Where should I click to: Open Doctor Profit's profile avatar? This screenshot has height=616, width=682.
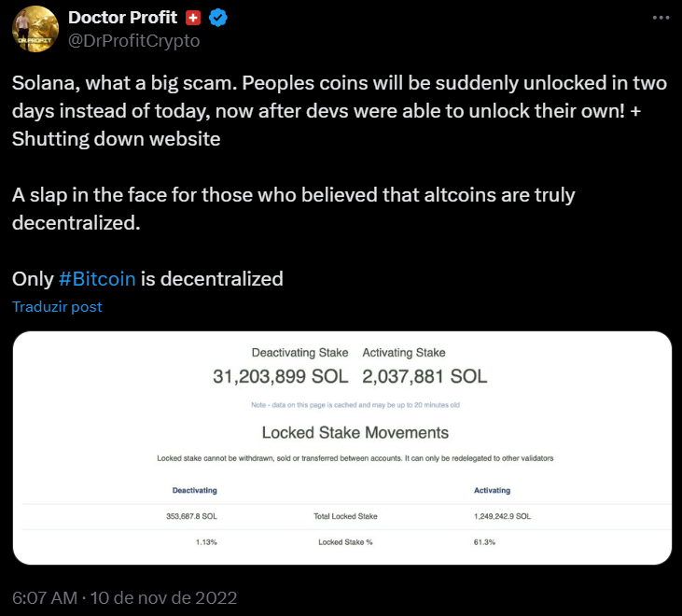click(35, 29)
